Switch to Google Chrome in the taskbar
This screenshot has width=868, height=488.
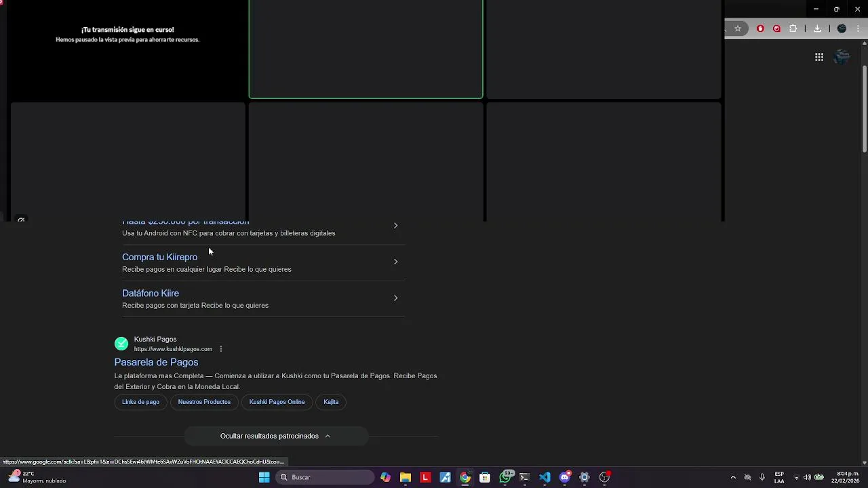point(465,477)
